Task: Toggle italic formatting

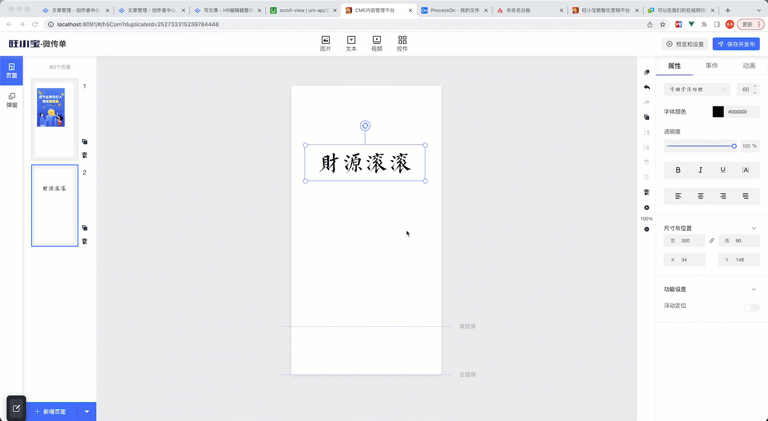Action: [x=700, y=170]
